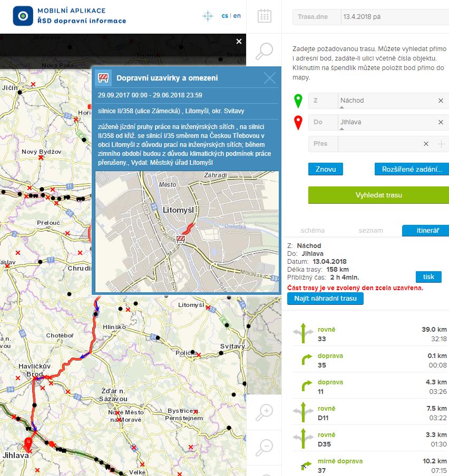This screenshot has height=476, width=449.
Task: Open the calendar date picker icon
Action: click(x=264, y=16)
